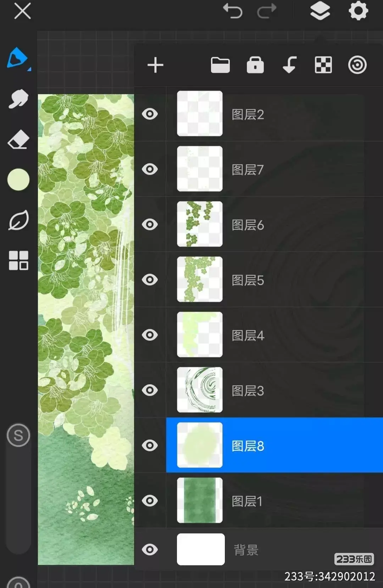
Task: Add a new layer with plus
Action: pos(155,65)
